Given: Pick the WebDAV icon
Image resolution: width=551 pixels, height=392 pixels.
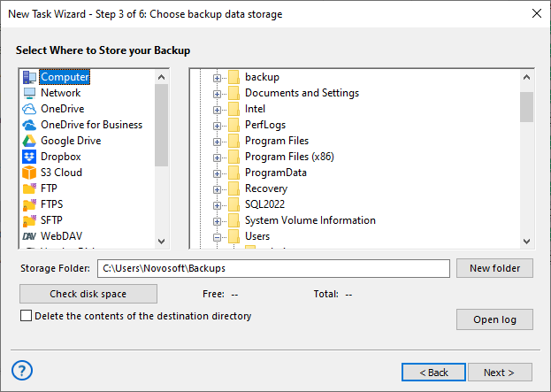Looking at the screenshot, I should point(29,236).
